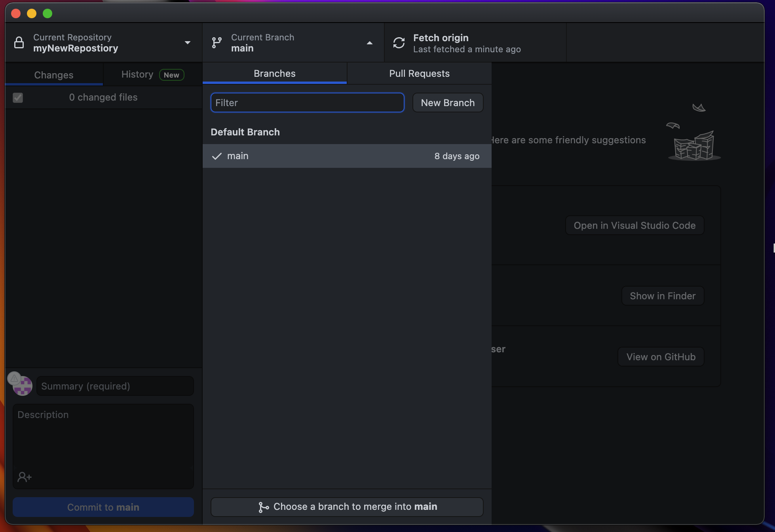Click the Show in Finder button
Screen dimensions: 775x532
[663, 296]
